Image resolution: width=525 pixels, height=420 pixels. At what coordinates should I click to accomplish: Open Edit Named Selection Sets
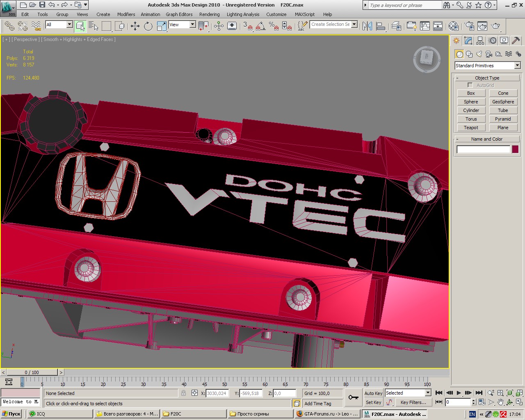302,26
